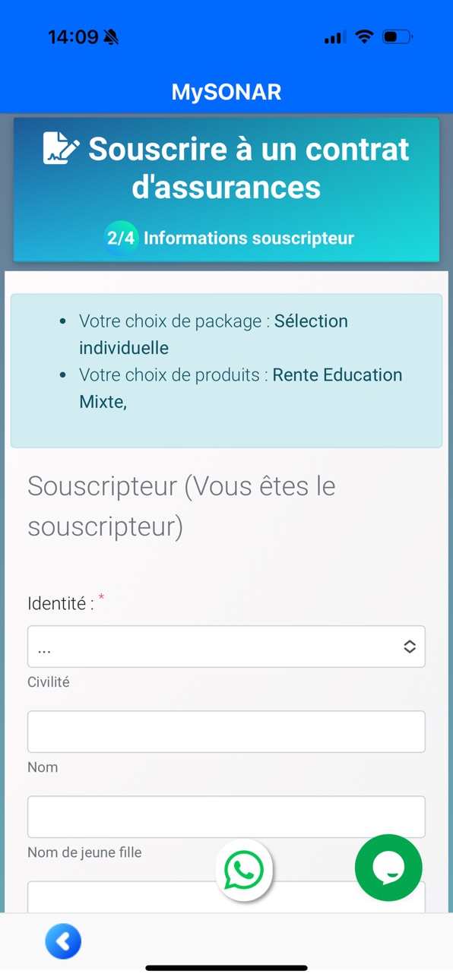Image resolution: width=453 pixels, height=980 pixels.
Task: Click the up-down arrows of Civilité select
Action: 409,646
